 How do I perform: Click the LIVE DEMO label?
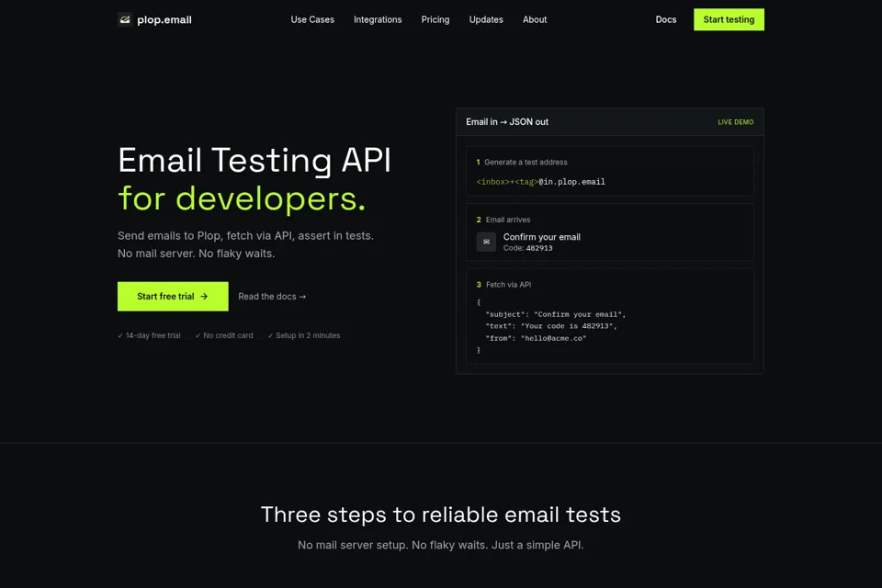click(735, 122)
